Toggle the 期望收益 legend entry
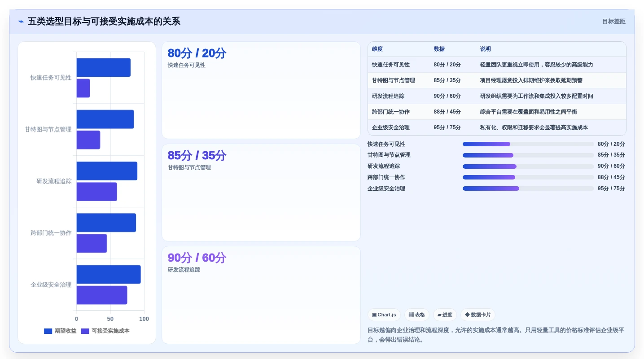 [x=60, y=331]
